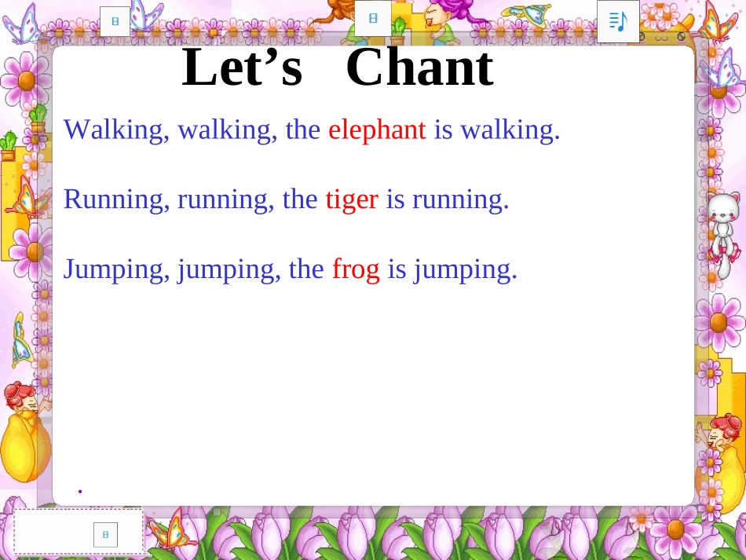Click the orange butterfly beside dashed placeholder
The height and width of the screenshot is (560, 746).
pos(171,528)
